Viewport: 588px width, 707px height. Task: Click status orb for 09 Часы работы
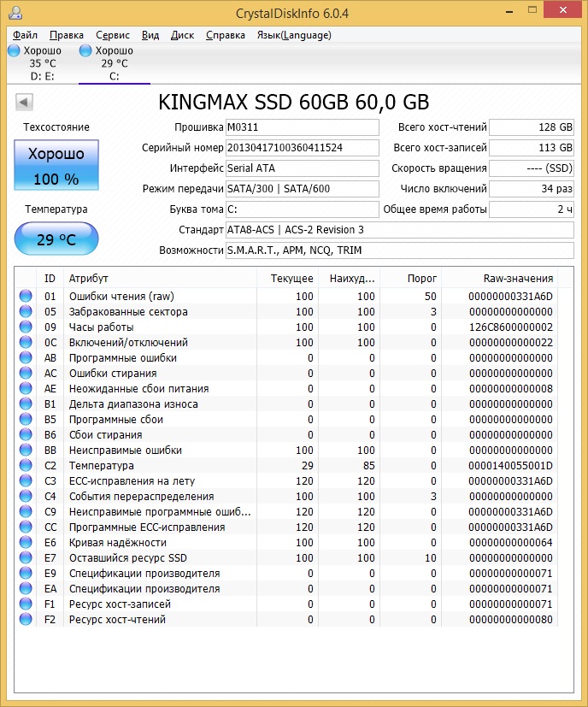coord(26,327)
